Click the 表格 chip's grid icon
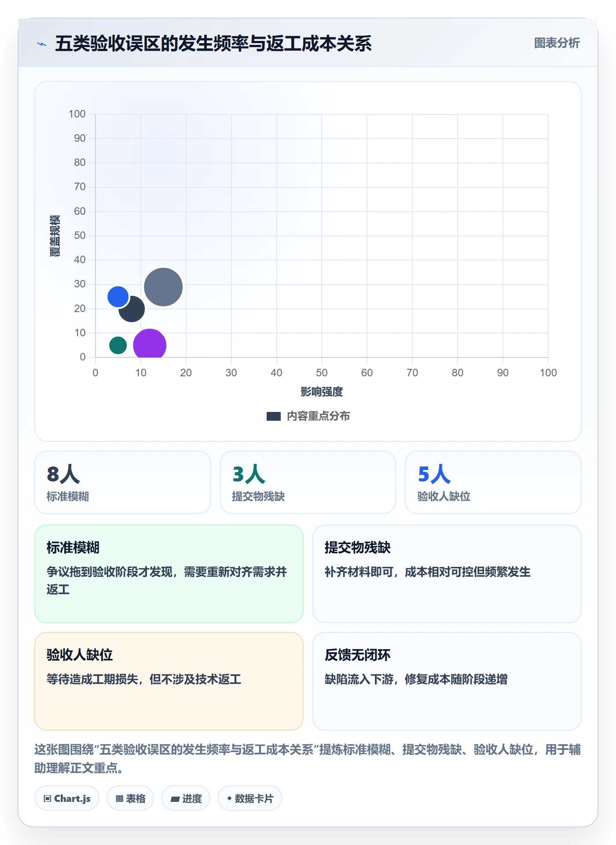 [119, 799]
